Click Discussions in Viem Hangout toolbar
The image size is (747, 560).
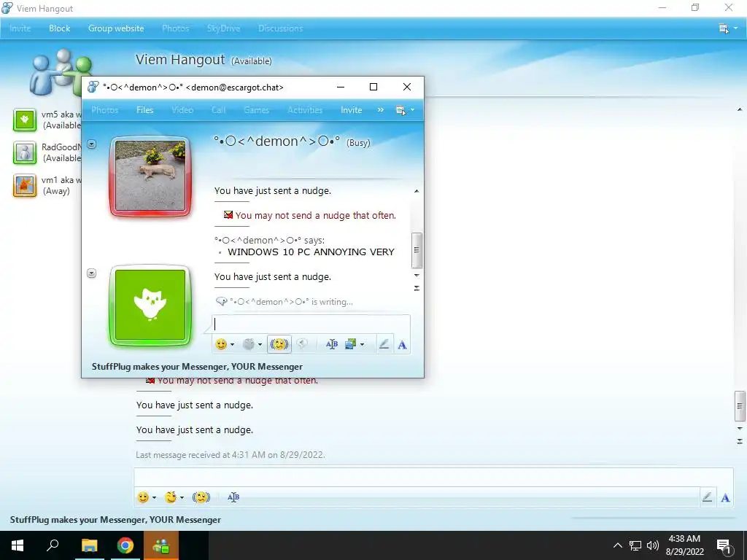pyautogui.click(x=281, y=28)
